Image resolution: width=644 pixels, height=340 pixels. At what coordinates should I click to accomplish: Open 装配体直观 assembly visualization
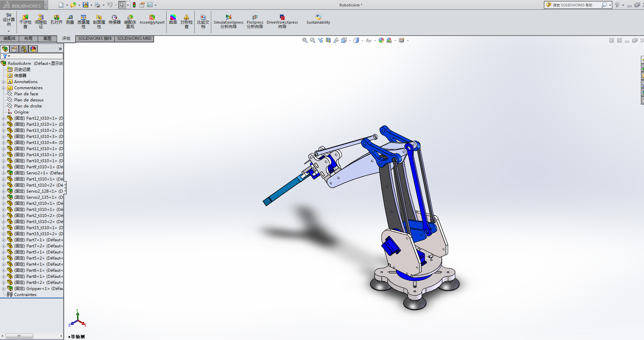pyautogui.click(x=130, y=21)
